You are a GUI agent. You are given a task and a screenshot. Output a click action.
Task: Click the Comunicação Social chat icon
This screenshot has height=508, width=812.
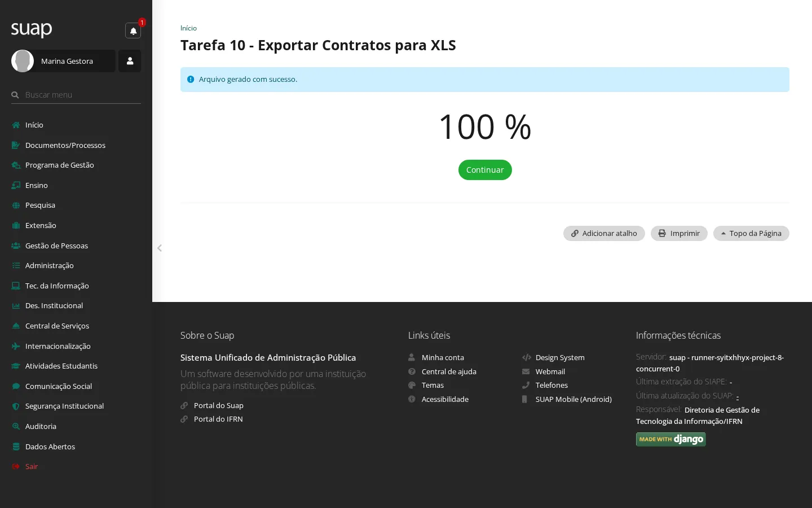16,386
